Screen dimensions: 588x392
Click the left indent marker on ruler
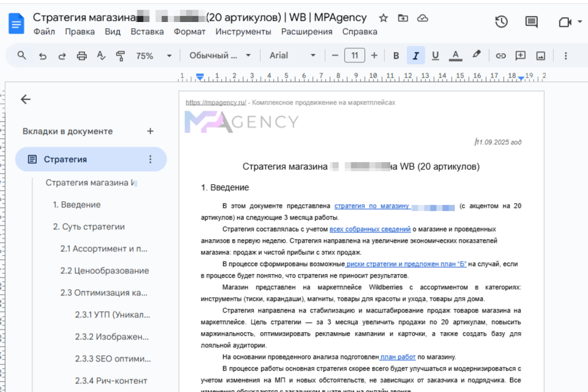click(x=200, y=77)
